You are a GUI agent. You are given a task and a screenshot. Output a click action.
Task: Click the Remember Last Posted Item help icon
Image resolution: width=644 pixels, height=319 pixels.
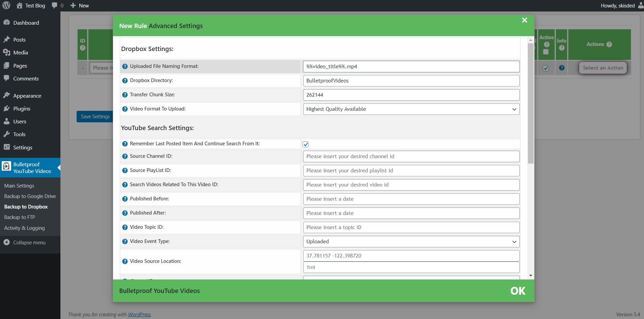(x=125, y=144)
